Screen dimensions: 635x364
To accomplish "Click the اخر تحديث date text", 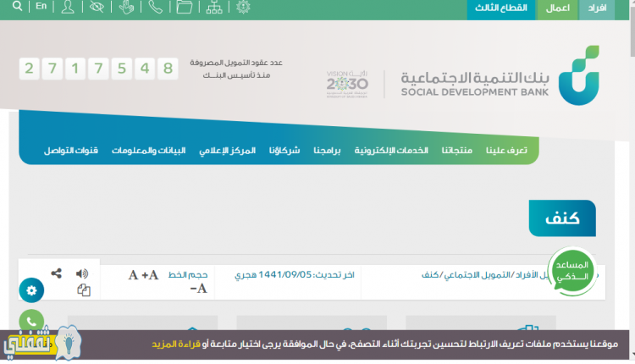I will (295, 275).
